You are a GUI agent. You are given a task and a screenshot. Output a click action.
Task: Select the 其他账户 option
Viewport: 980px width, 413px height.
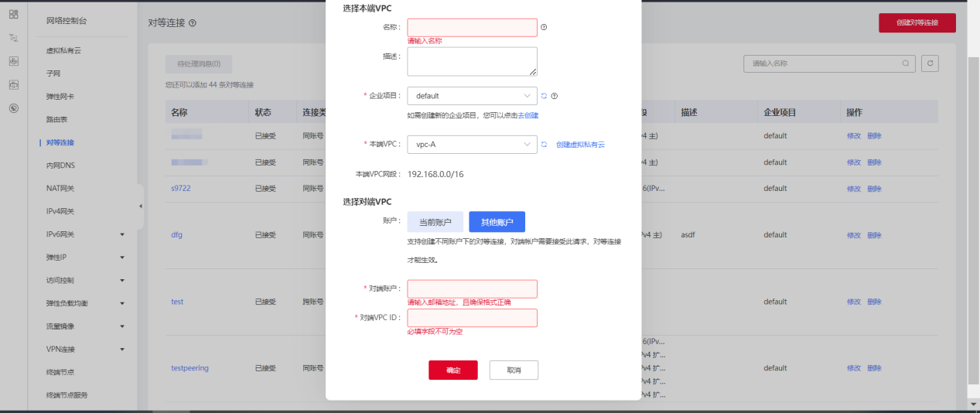tap(497, 222)
